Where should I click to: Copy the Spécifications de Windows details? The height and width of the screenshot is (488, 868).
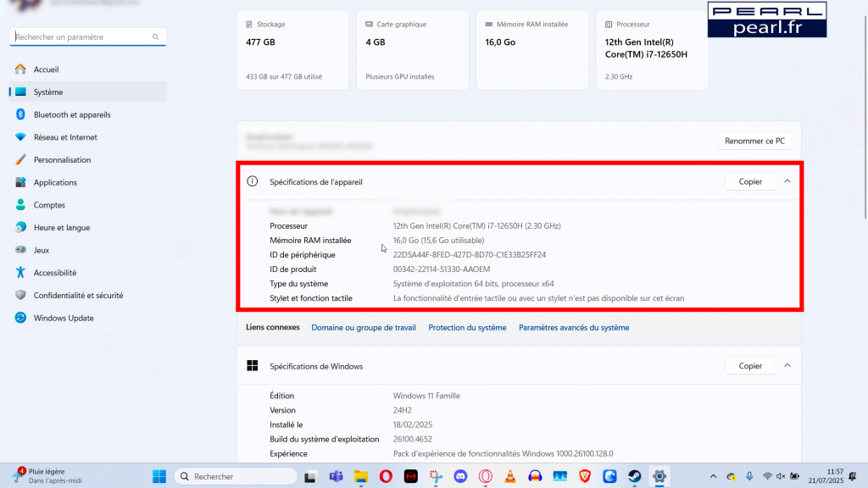click(750, 366)
